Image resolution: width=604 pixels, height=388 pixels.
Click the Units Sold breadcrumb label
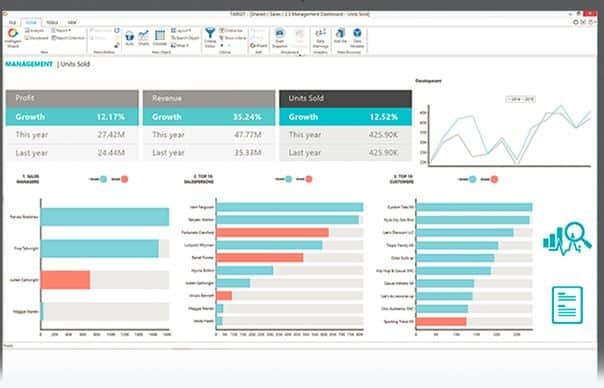[75, 64]
